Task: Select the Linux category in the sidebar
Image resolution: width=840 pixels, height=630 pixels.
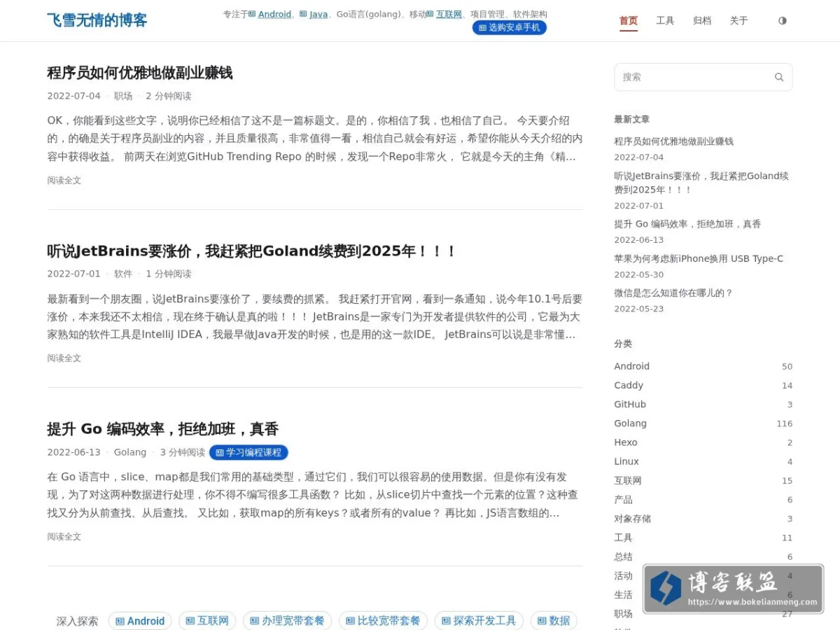Action: [x=626, y=461]
